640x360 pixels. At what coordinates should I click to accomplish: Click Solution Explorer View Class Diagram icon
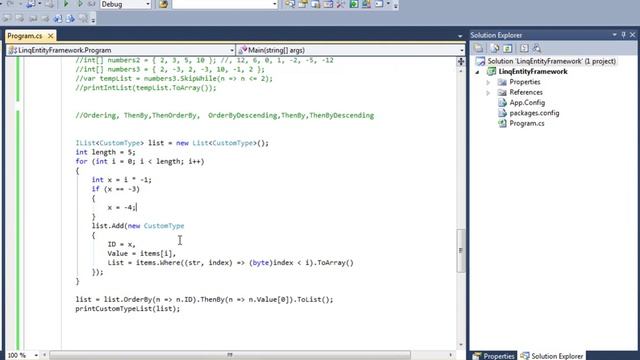537,49
